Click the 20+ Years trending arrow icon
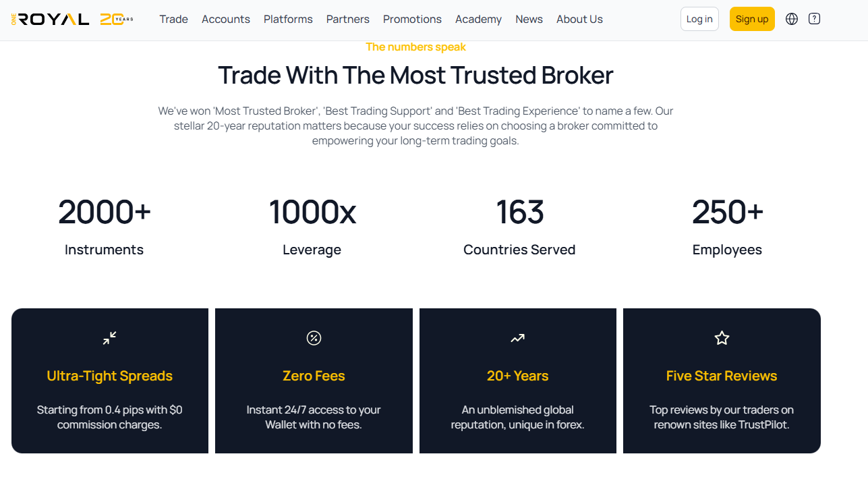 (x=517, y=338)
